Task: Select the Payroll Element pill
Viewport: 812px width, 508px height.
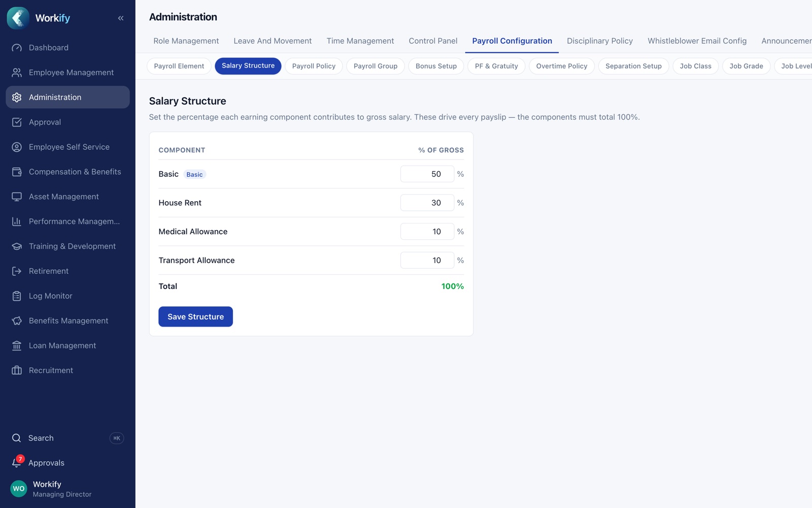Action: tap(179, 66)
